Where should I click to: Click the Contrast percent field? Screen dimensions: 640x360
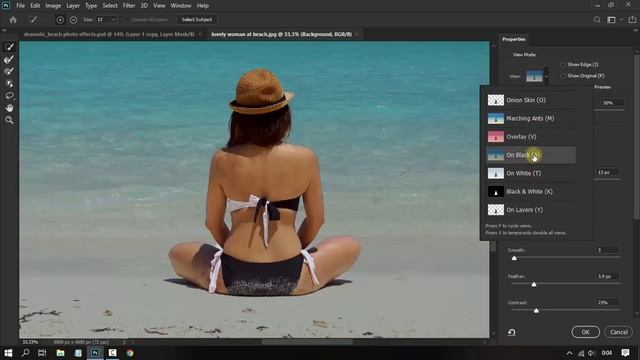coord(607,302)
